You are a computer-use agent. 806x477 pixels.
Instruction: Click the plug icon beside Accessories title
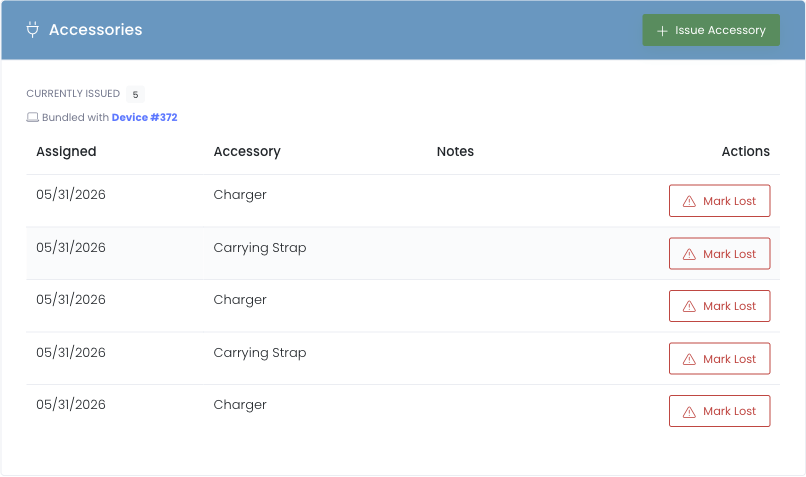point(32,30)
